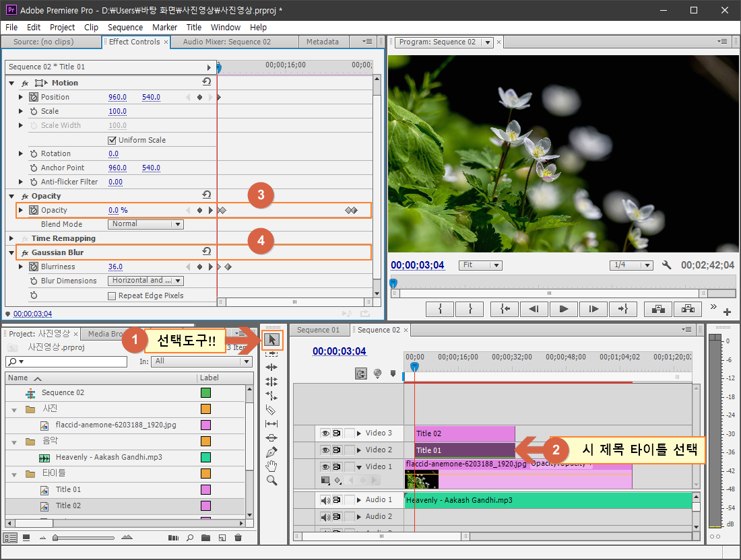Screen dimensions: 741x560
Task: Switch to Sequence 01 timeline tab
Action: tap(319, 330)
